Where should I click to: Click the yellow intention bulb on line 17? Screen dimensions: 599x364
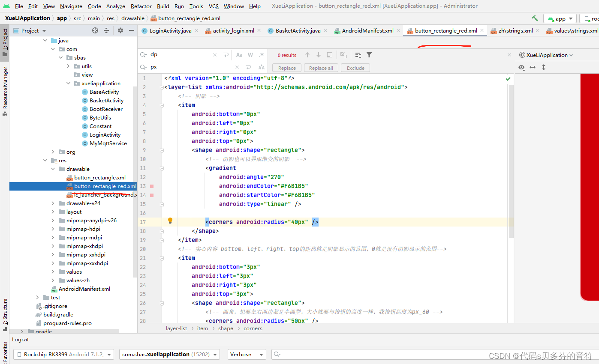click(170, 221)
